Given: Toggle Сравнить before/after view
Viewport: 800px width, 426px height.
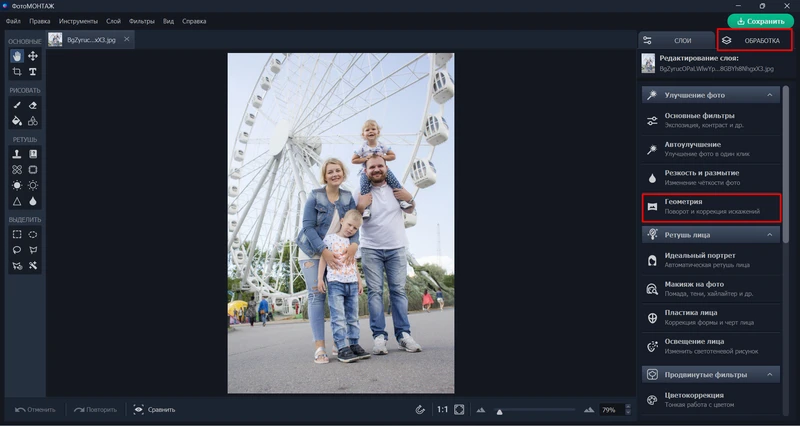Looking at the screenshot, I should [154, 410].
